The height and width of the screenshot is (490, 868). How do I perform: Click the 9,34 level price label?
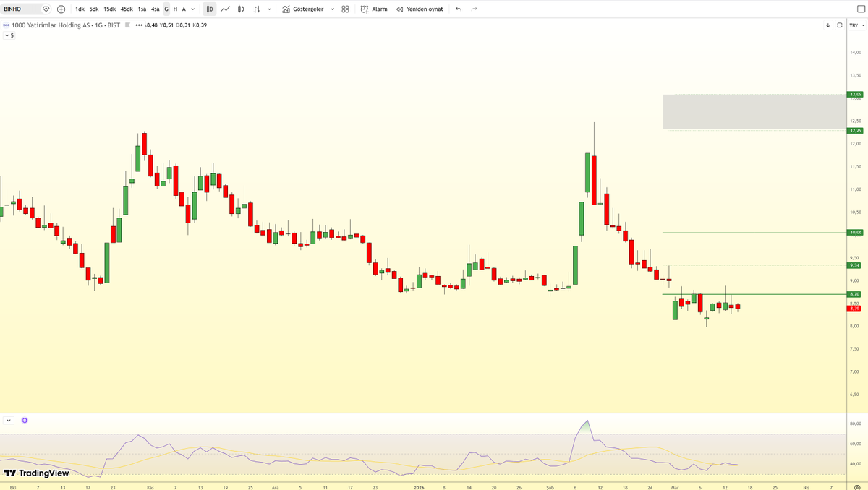pos(855,265)
